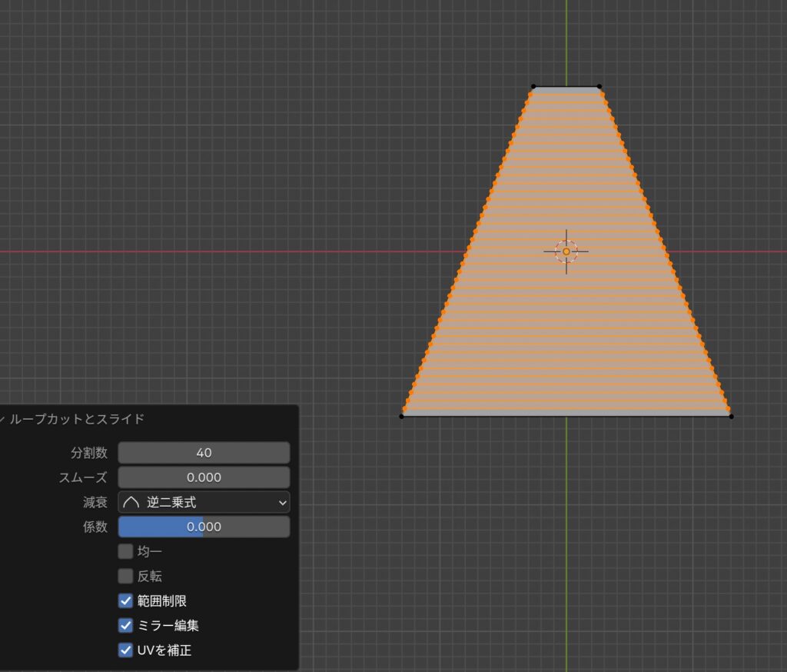
Task: Click the 分割数 field showing 40
Action: point(204,453)
